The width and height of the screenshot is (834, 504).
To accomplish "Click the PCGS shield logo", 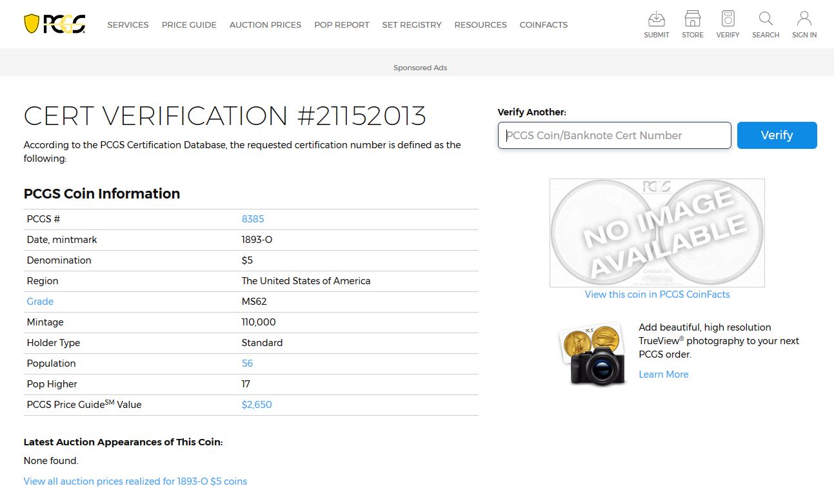I will [55, 24].
